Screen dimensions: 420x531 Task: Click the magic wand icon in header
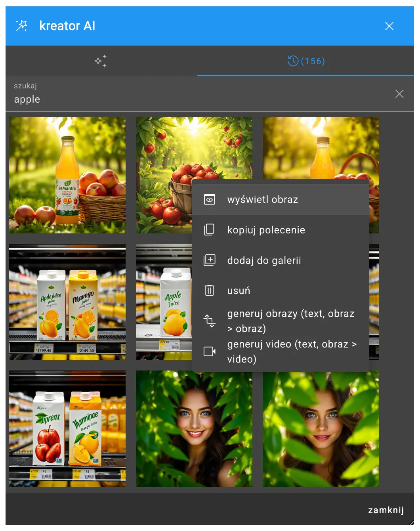click(22, 26)
